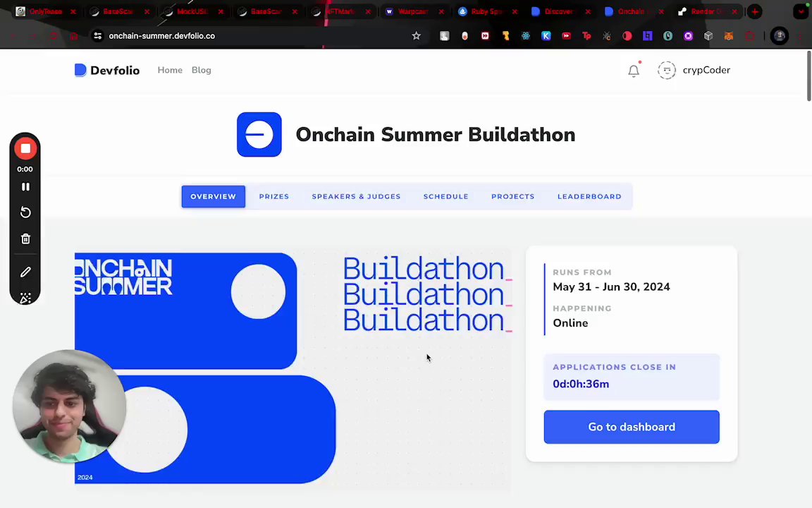This screenshot has height=508, width=812.
Task: Open a new browser tab
Action: [x=755, y=11]
